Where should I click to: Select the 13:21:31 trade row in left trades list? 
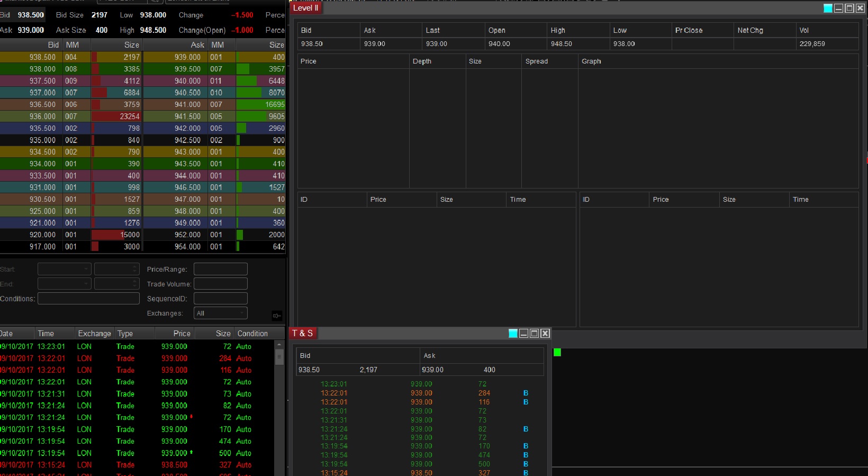[x=137, y=394]
